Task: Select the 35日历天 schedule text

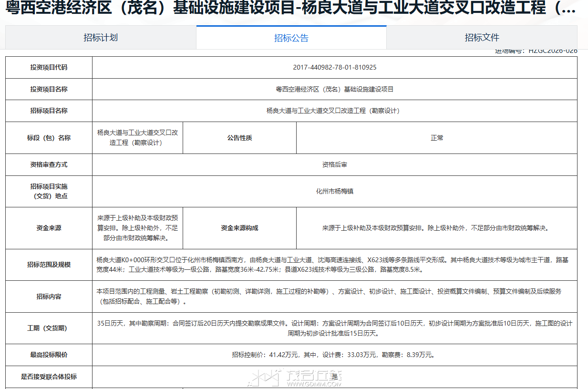Action: coord(335,328)
